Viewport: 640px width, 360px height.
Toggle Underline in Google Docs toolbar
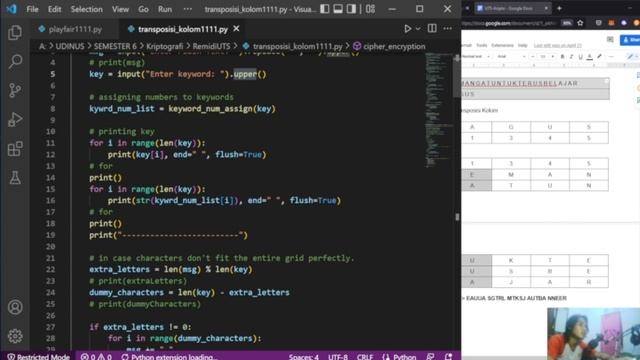pos(580,57)
